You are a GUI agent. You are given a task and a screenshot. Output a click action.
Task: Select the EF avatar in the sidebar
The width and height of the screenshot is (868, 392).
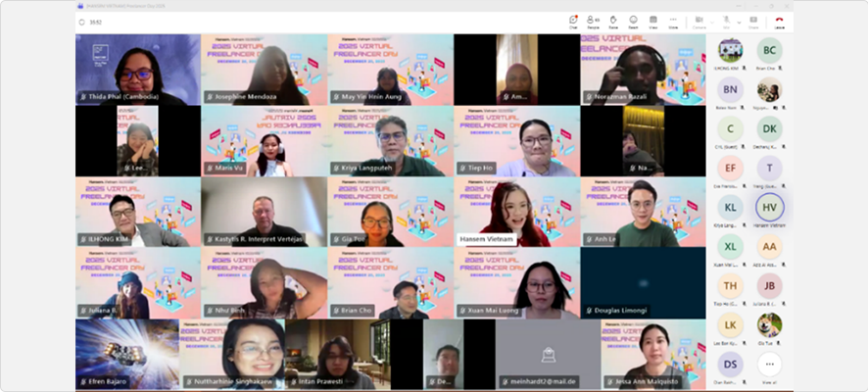click(730, 169)
